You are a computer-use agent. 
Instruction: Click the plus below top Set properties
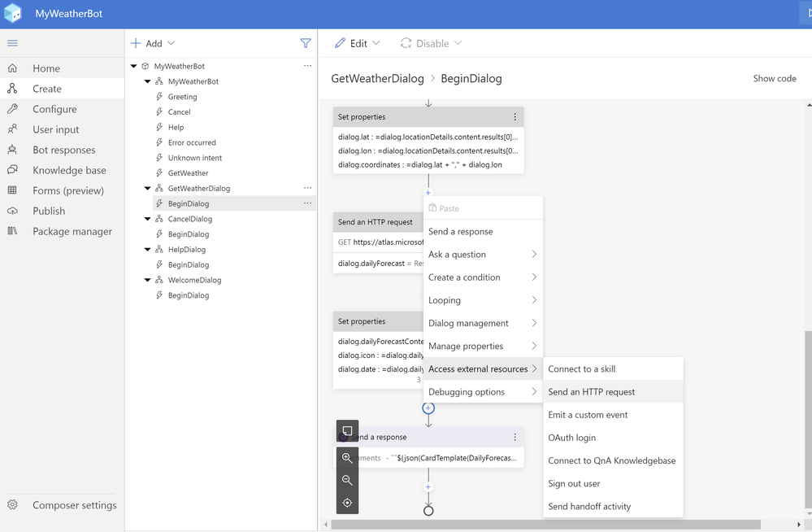[x=428, y=193]
